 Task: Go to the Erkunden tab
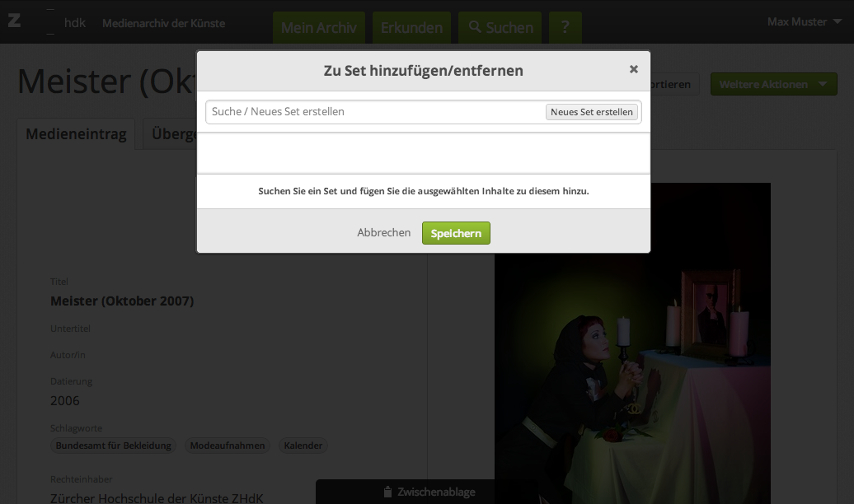411,27
